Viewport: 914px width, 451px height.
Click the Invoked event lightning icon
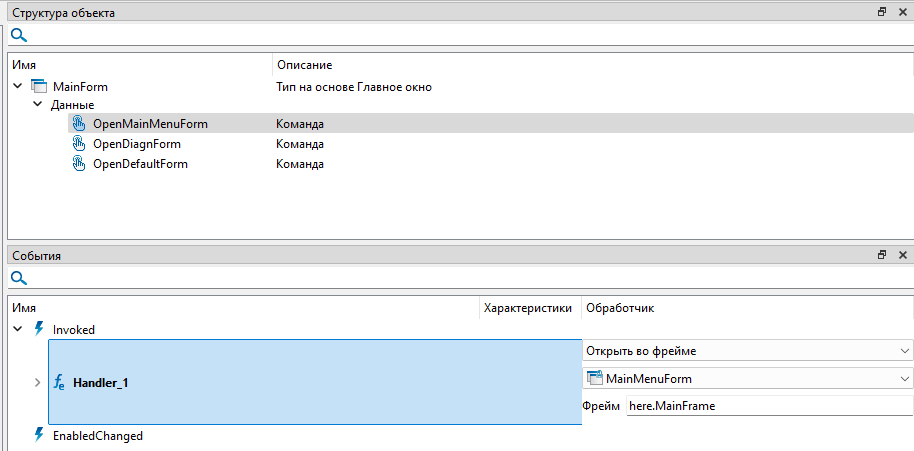39,329
